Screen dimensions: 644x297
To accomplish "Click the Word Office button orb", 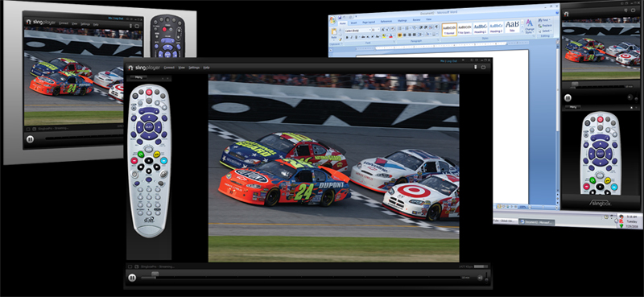I will [332, 20].
